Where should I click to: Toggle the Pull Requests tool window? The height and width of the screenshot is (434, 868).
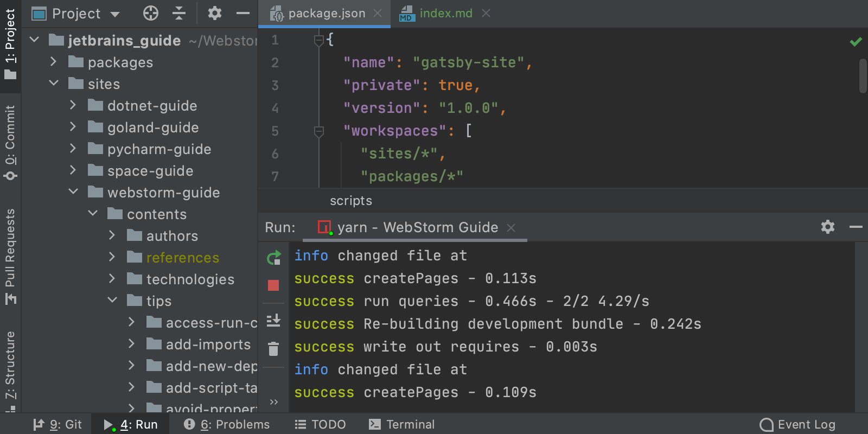coord(10,256)
